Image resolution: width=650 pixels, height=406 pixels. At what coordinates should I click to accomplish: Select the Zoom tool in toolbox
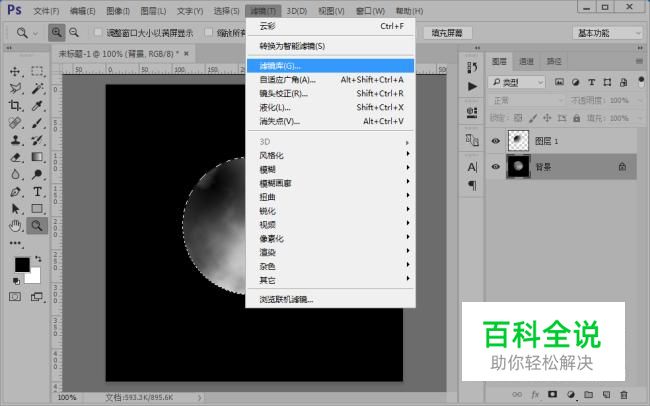[x=37, y=226]
